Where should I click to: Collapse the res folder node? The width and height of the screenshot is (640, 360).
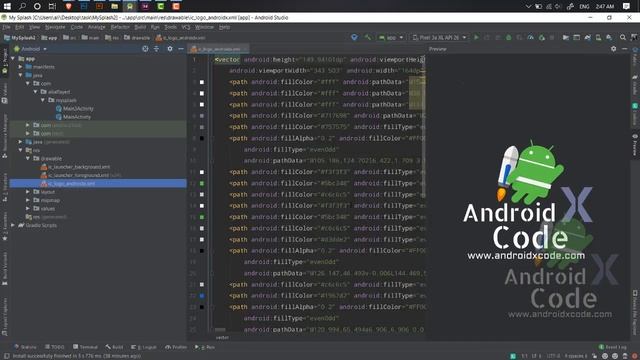pos(20,150)
